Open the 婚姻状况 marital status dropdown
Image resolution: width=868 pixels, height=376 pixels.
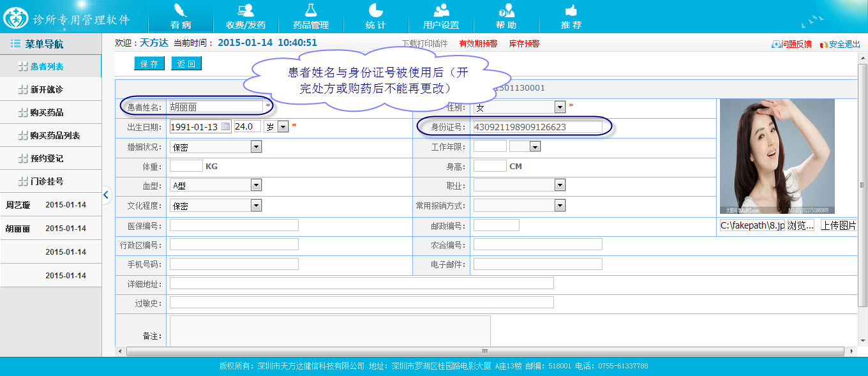(x=256, y=147)
